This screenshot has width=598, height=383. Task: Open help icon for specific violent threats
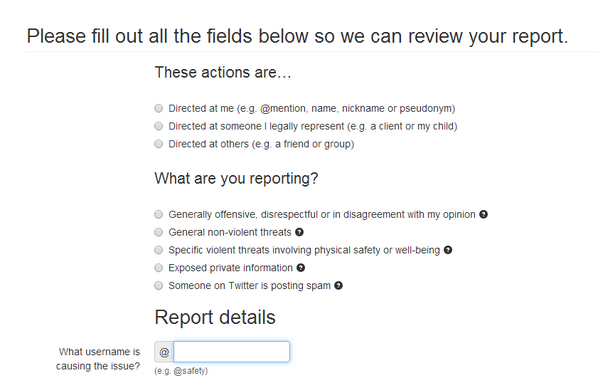pyautogui.click(x=448, y=250)
